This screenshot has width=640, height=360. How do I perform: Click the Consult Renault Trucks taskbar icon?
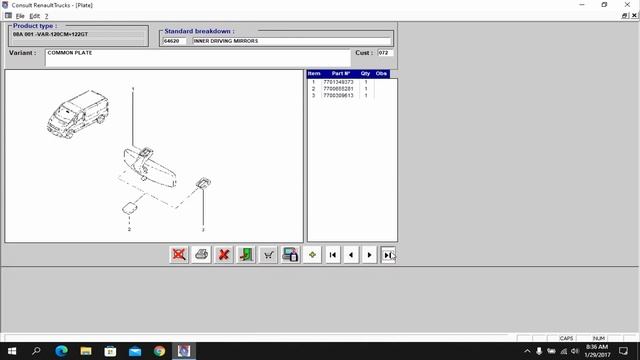(x=184, y=351)
